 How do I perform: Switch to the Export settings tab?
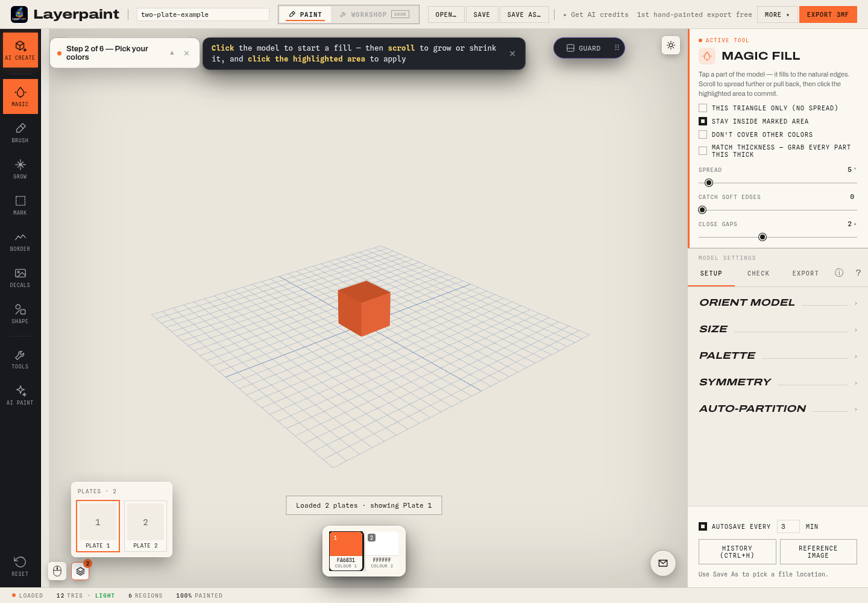point(805,274)
